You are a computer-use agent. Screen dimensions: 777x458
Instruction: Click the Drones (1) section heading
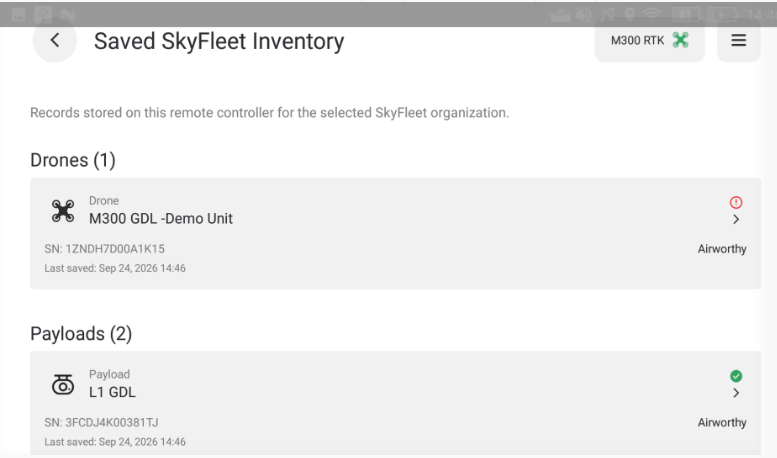pyautogui.click(x=73, y=160)
